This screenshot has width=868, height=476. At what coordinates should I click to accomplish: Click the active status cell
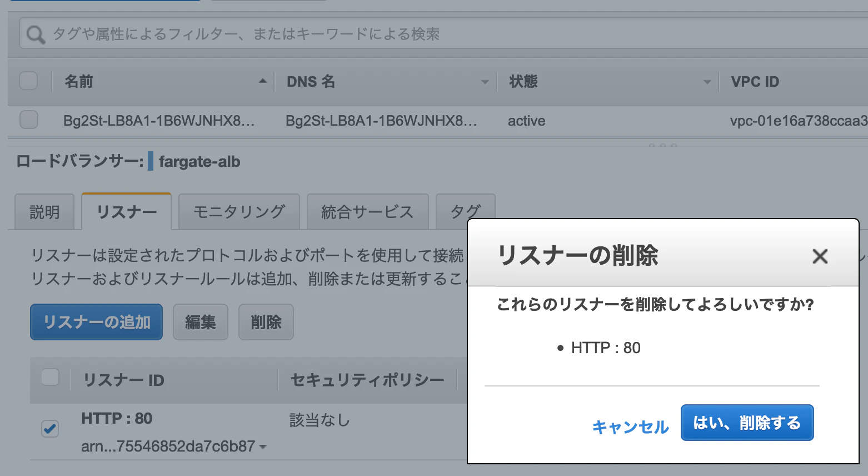point(526,121)
